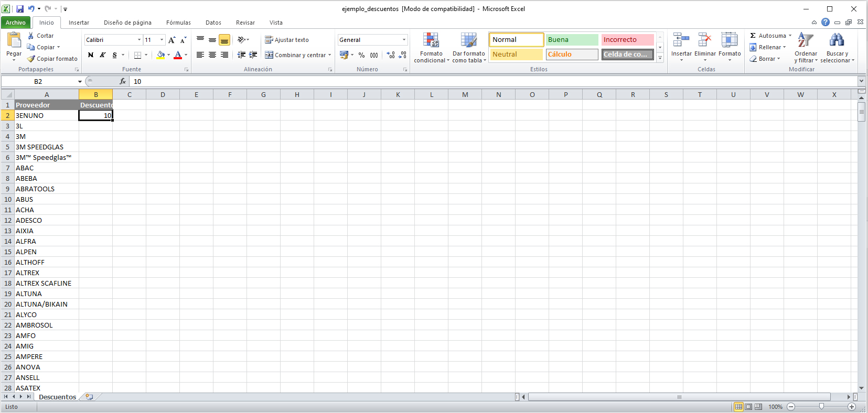Apply the borders icon
This screenshot has height=413, width=868.
tap(137, 55)
